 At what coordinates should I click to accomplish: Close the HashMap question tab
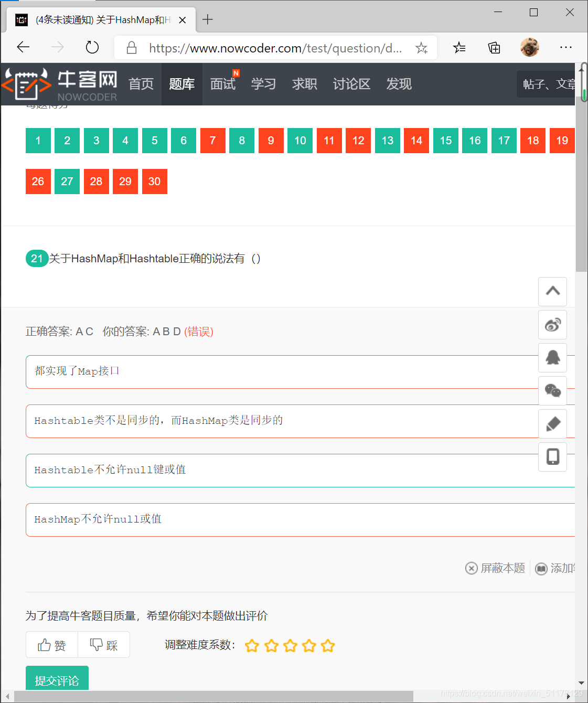click(183, 20)
